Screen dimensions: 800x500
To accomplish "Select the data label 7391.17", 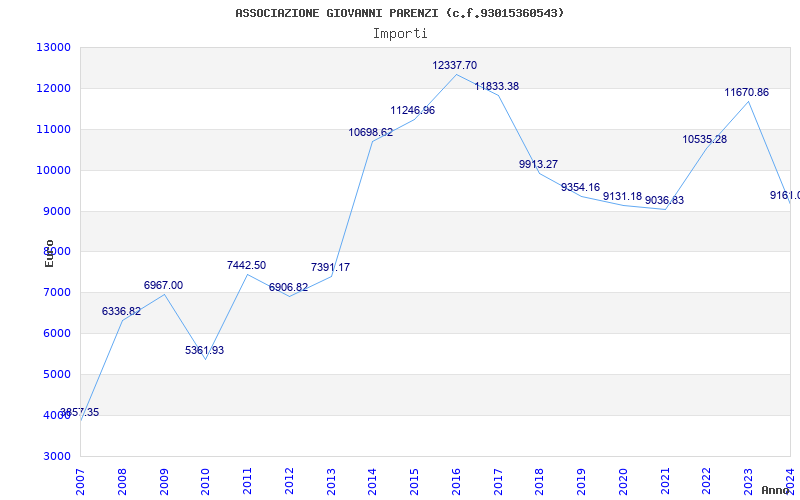I will click(x=330, y=267).
